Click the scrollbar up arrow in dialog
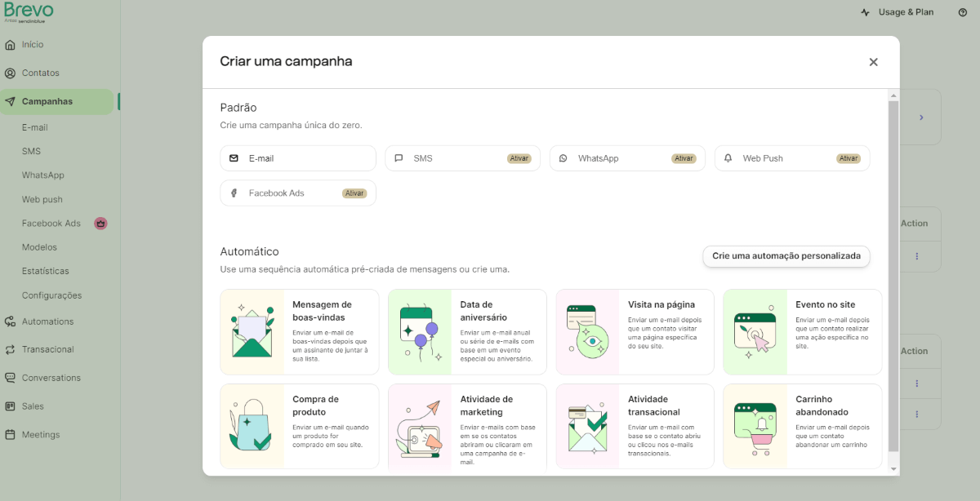This screenshot has height=501, width=980. [893, 95]
